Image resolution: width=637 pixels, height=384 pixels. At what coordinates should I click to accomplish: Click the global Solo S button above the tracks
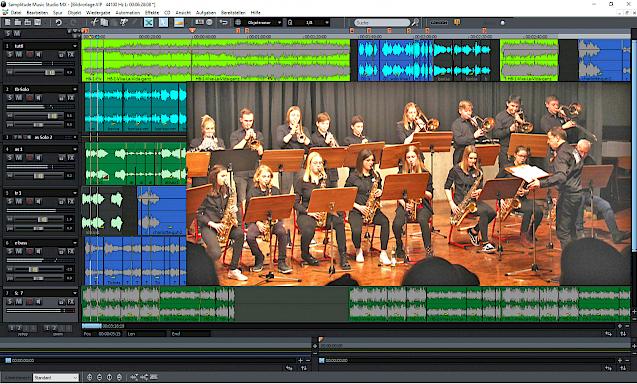tap(8, 33)
